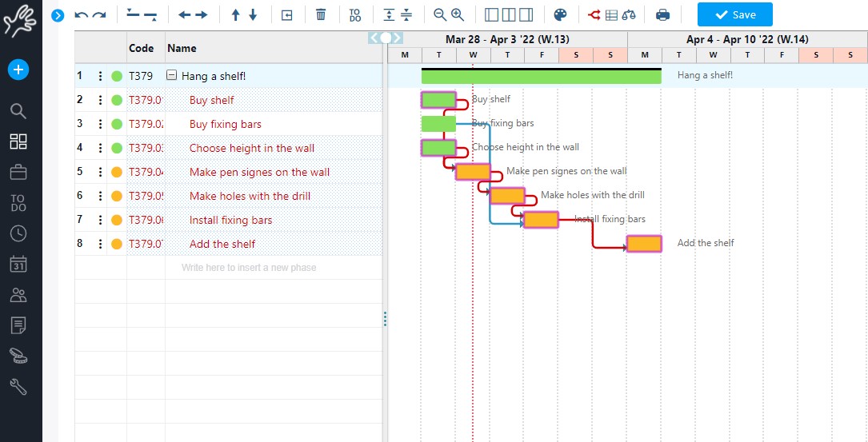Click the trash can delete icon

coord(321,14)
